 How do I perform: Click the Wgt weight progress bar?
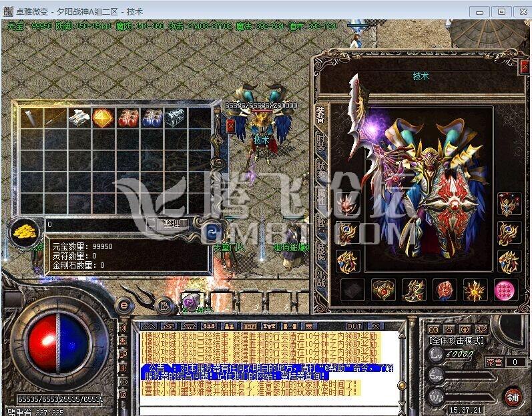tap(469, 398)
